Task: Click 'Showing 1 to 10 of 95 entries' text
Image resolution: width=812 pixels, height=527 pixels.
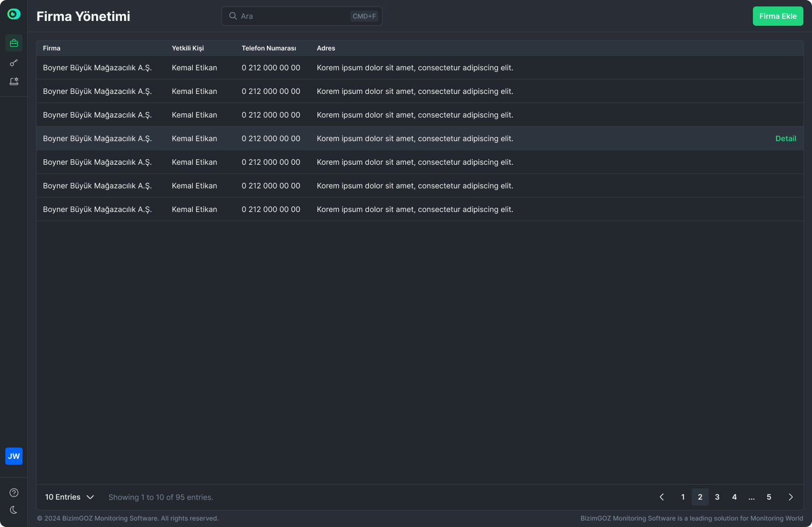Action: point(161,497)
